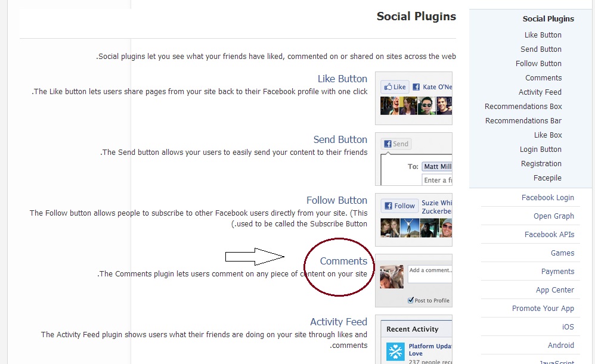Image resolution: width=595 pixels, height=364 pixels.
Task: Open the Facebook Login sidebar section
Action: click(x=547, y=198)
